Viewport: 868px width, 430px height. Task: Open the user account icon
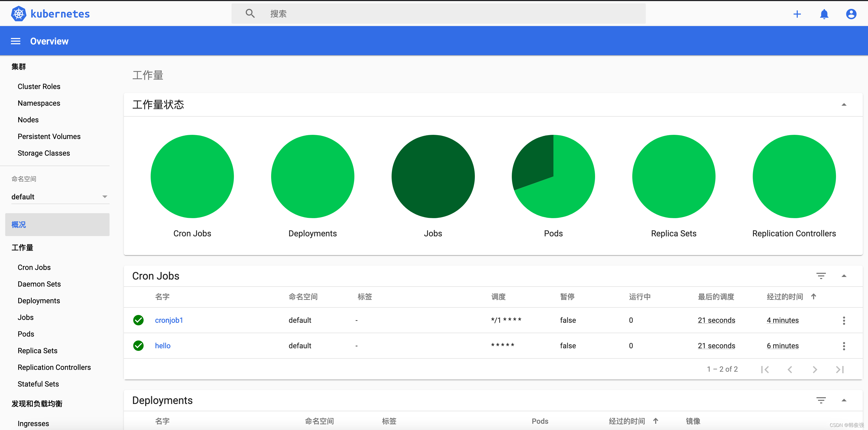click(x=851, y=14)
